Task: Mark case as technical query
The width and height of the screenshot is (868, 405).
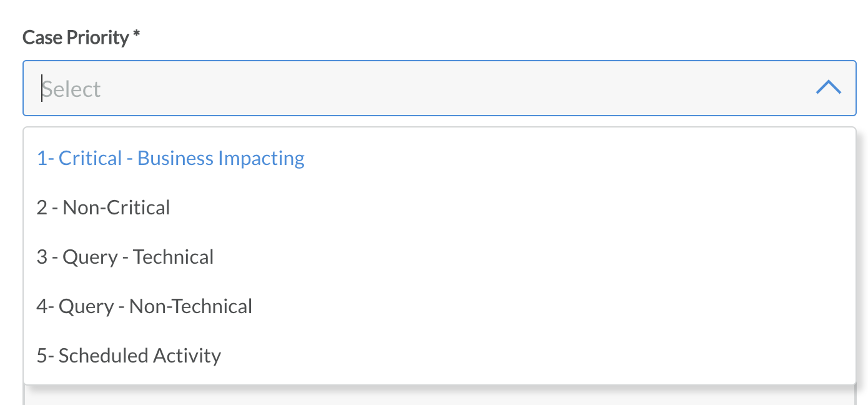Action: click(125, 257)
